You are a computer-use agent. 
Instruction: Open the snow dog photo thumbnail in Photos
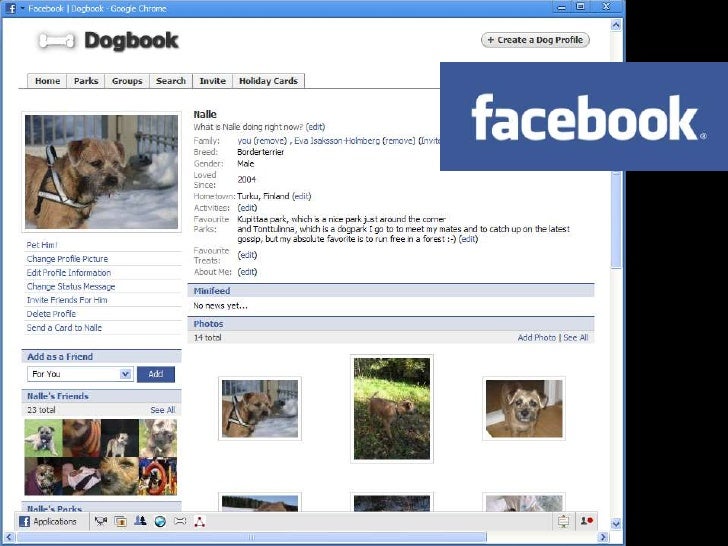tap(260, 409)
